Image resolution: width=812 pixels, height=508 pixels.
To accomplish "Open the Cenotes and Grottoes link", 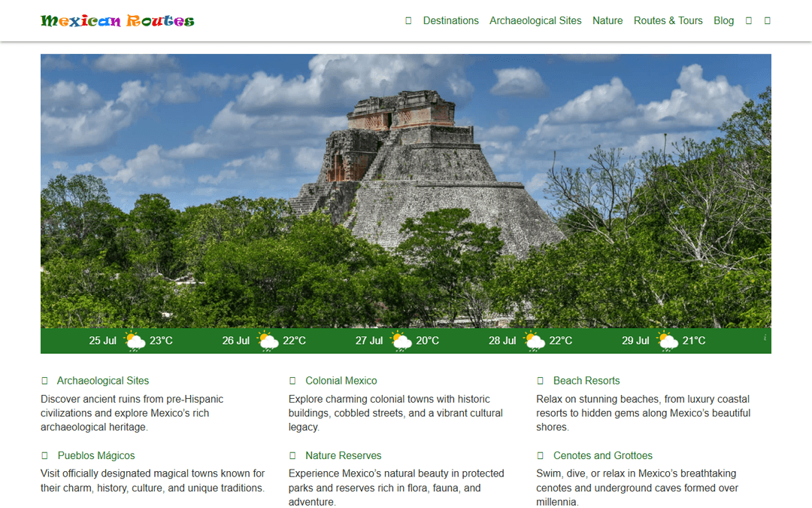I will point(603,455).
